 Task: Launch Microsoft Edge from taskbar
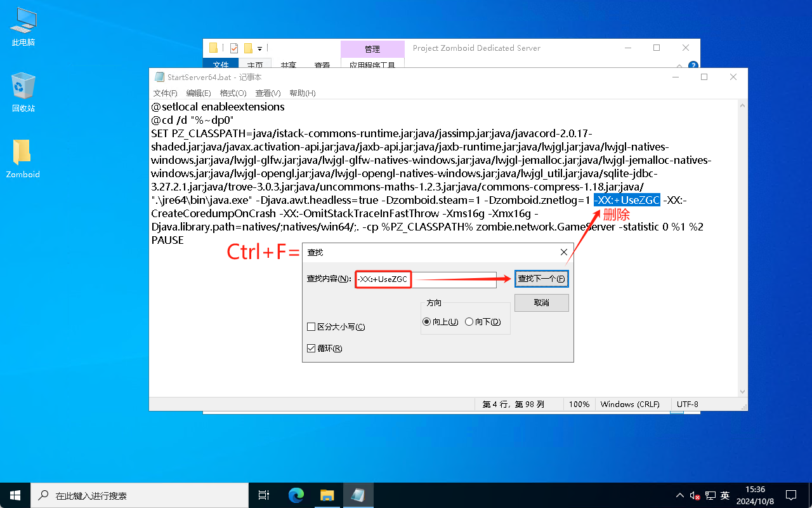296,495
